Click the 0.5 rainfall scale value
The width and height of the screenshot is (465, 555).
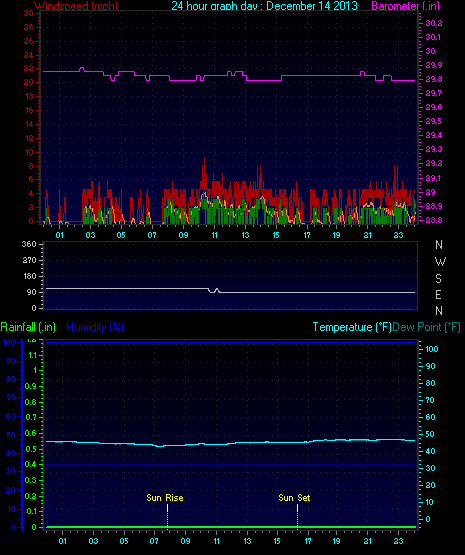pos(30,449)
